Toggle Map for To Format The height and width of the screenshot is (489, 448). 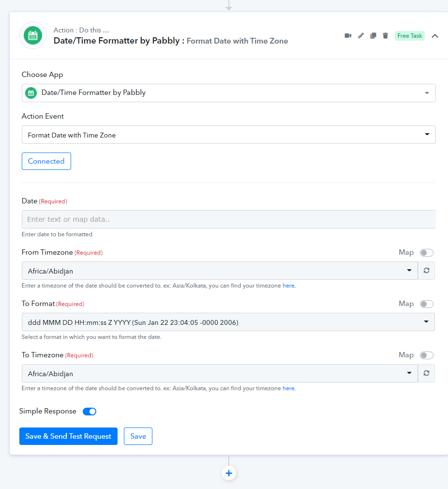tap(427, 304)
